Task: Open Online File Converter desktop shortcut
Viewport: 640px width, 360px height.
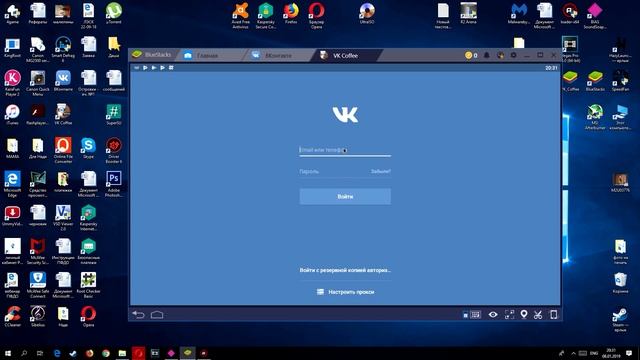Action: pyautogui.click(x=63, y=151)
